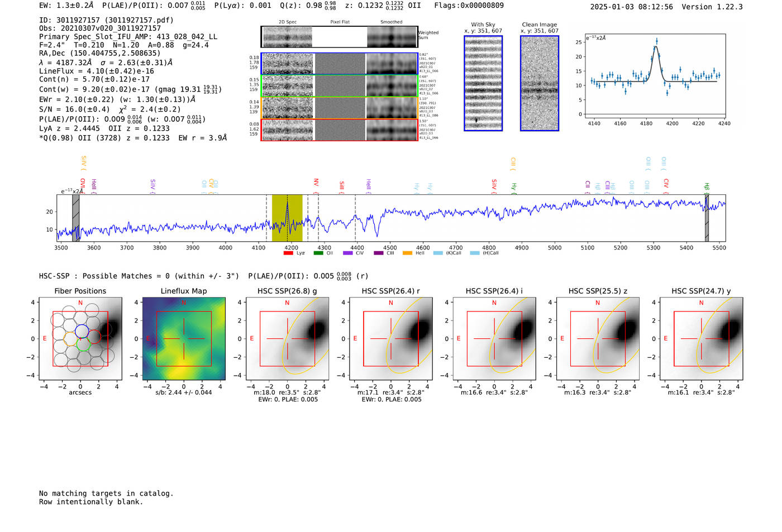Click the blue circled fiber in Fiber Positions

[x=82, y=330]
